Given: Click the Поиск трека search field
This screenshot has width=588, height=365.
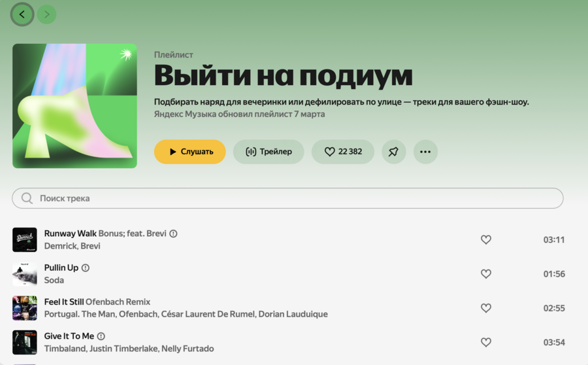Looking at the screenshot, I should tap(287, 198).
